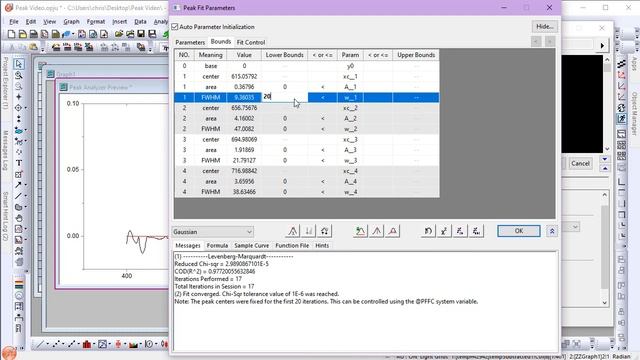Open the Project Explorer side panel
The height and width of the screenshot is (360, 640).
tap(5, 83)
